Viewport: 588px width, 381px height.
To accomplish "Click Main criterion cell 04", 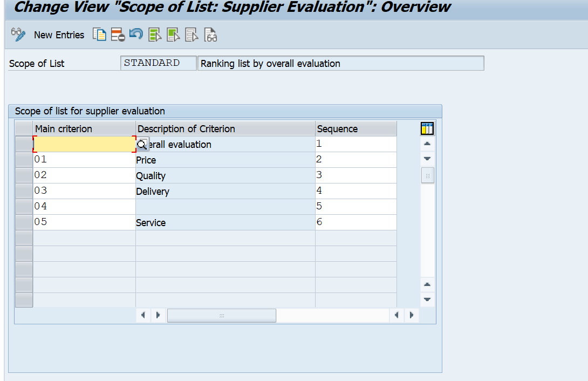I will pyautogui.click(x=84, y=207).
